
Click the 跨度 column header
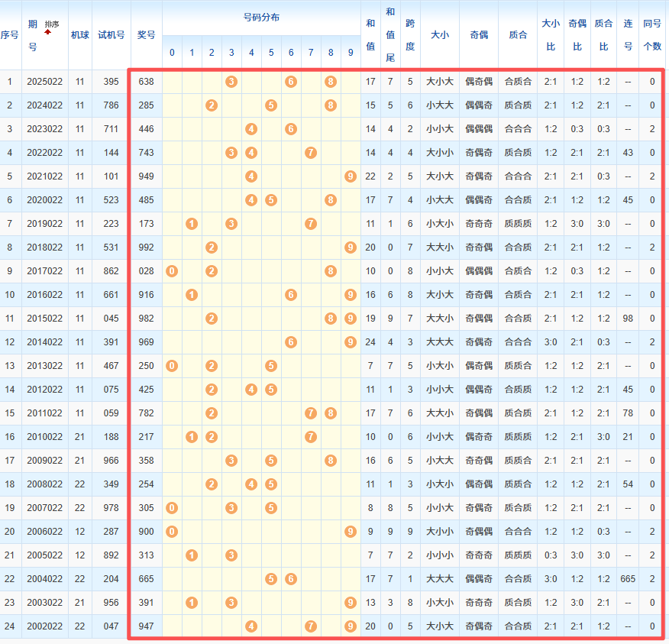[410, 34]
